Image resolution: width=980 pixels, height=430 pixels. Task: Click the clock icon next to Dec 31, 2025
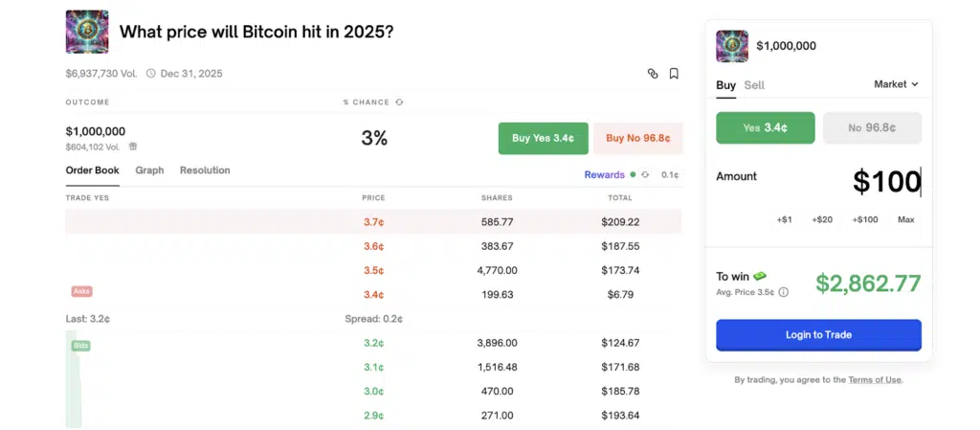click(150, 73)
